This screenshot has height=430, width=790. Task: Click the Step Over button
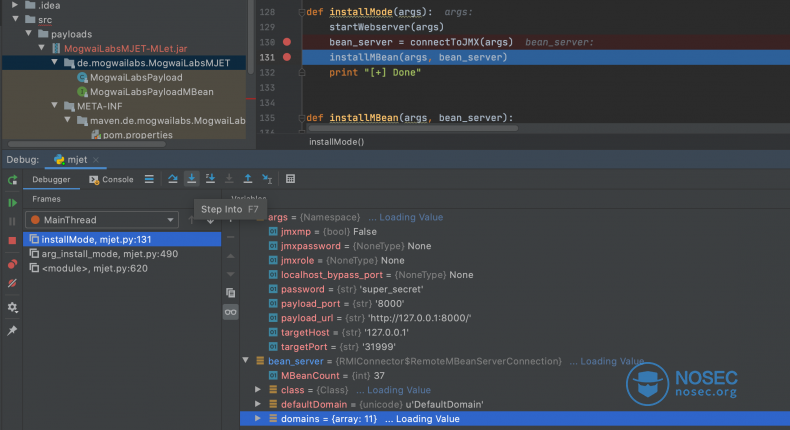pyautogui.click(x=173, y=179)
